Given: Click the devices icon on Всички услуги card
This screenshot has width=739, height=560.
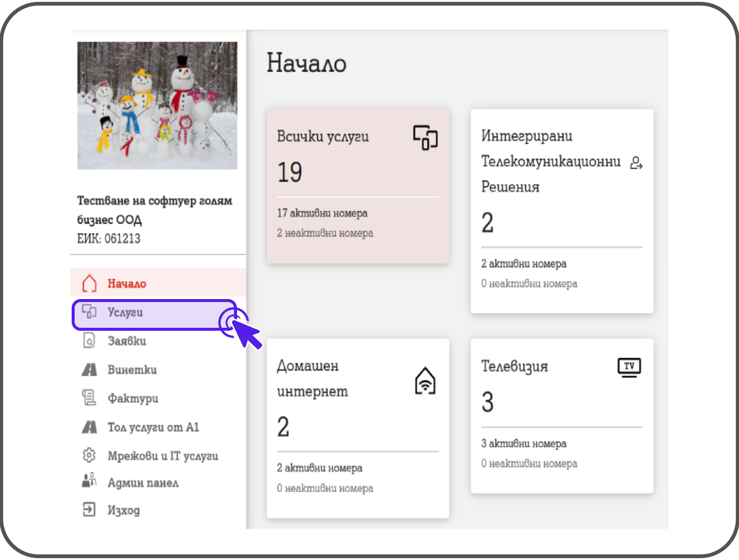Looking at the screenshot, I should (425, 137).
